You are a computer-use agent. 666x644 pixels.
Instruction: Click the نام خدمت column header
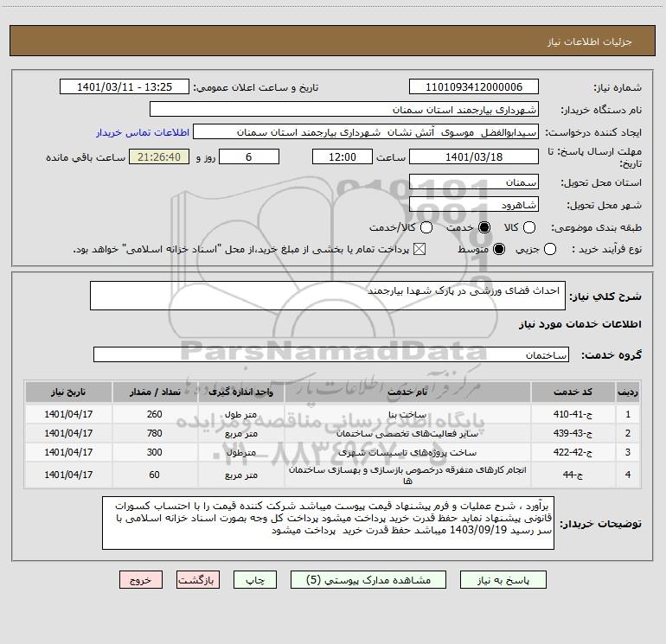[407, 392]
